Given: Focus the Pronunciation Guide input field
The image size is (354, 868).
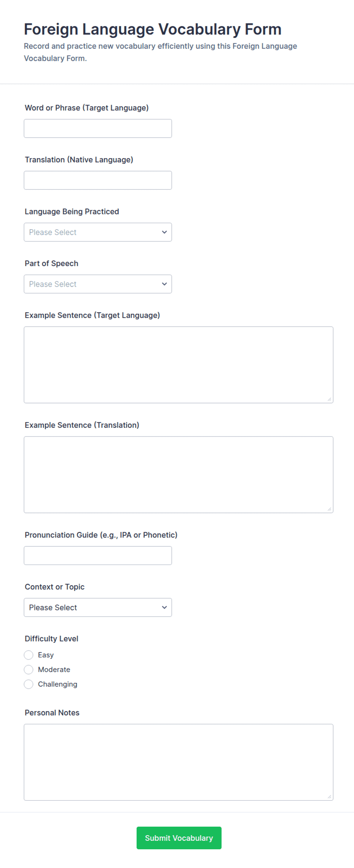Looking at the screenshot, I should coord(98,556).
